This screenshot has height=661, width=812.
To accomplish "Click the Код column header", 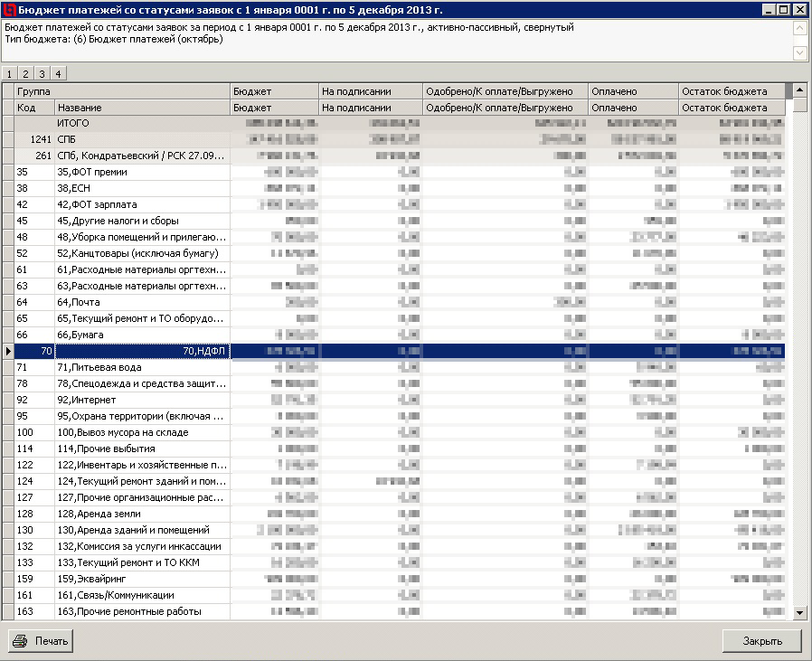I will point(34,108).
